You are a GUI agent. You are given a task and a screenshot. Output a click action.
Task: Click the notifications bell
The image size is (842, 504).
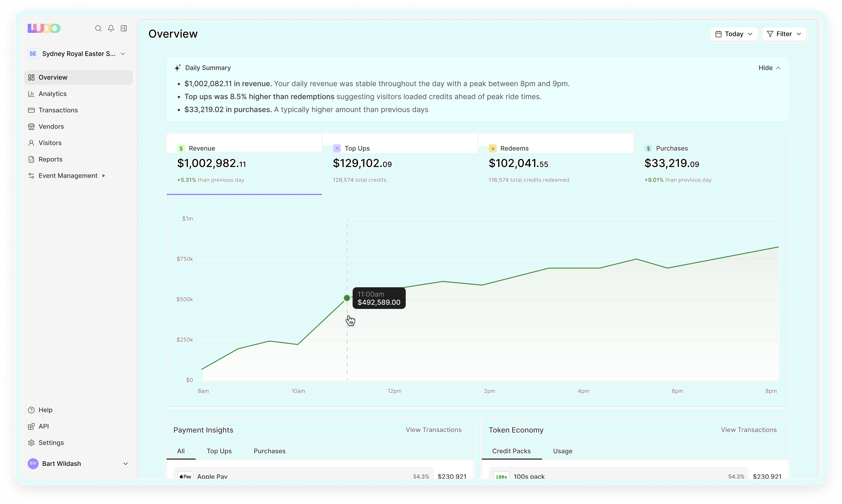(111, 28)
